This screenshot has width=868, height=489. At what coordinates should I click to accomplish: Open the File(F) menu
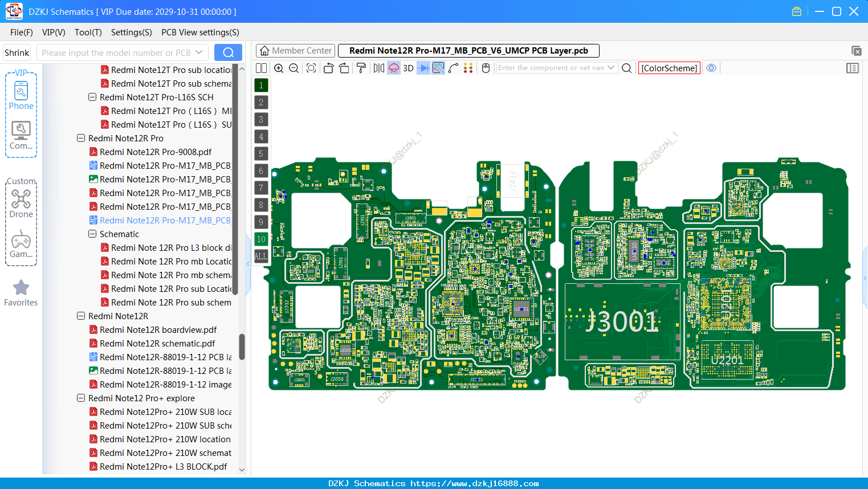tap(22, 32)
